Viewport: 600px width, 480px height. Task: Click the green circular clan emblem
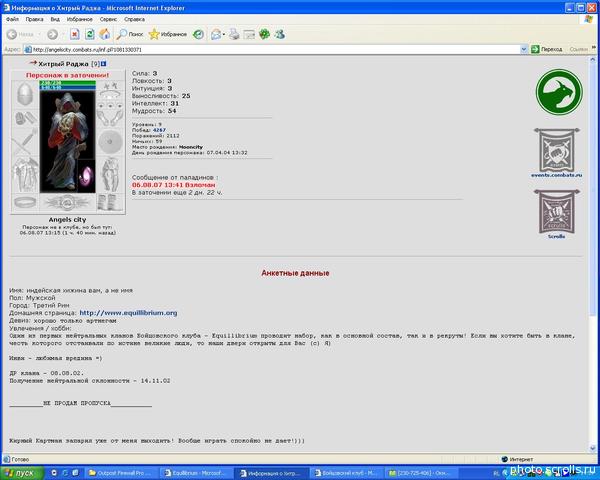pos(559,92)
